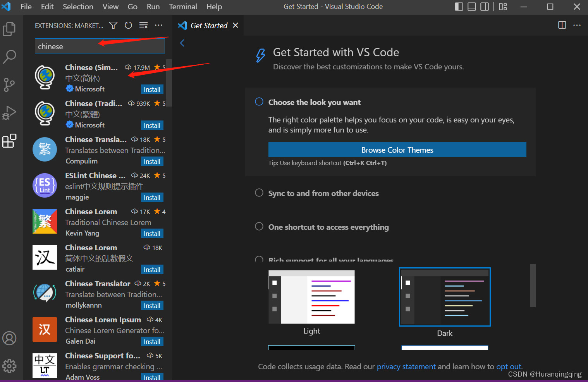Open the Edit menu

pyautogui.click(x=47, y=7)
